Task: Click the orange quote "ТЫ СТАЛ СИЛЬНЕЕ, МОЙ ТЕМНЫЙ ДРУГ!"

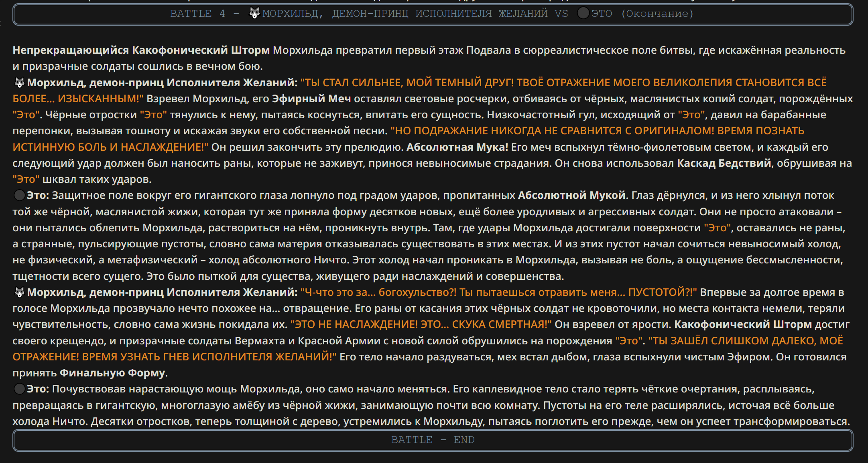Action: click(407, 83)
